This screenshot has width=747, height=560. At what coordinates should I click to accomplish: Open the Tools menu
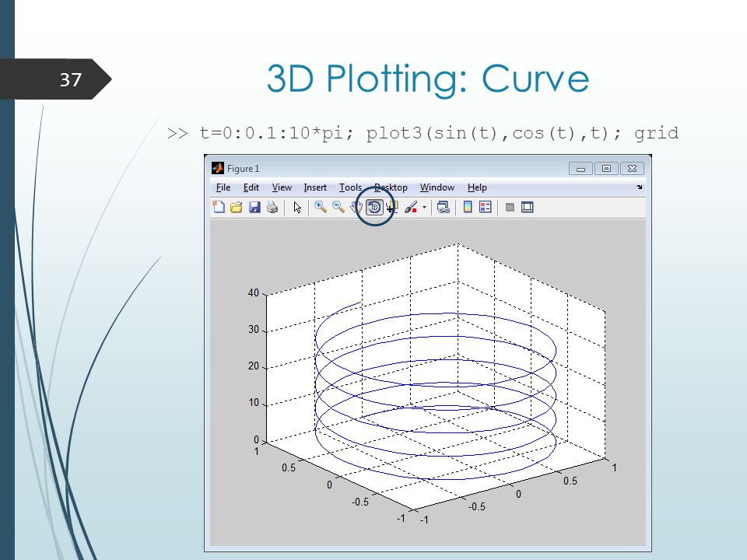coord(350,187)
